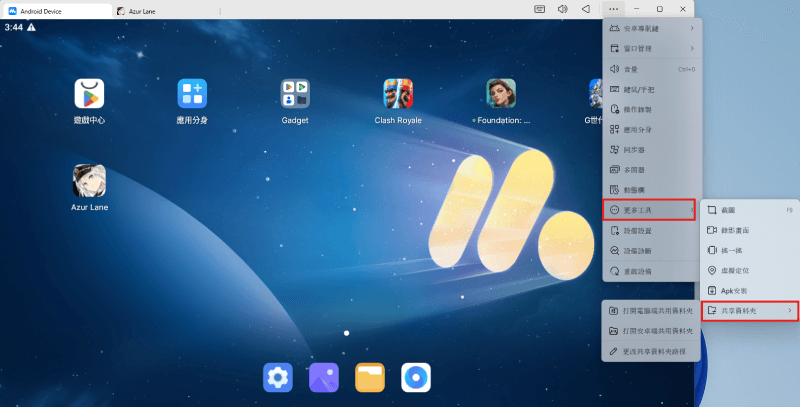Launch Clash Royale

[398, 94]
